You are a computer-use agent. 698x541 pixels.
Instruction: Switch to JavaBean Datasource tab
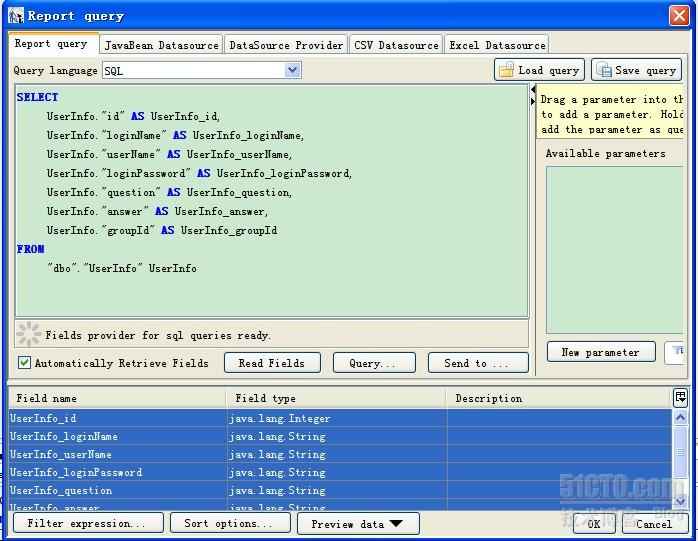161,45
